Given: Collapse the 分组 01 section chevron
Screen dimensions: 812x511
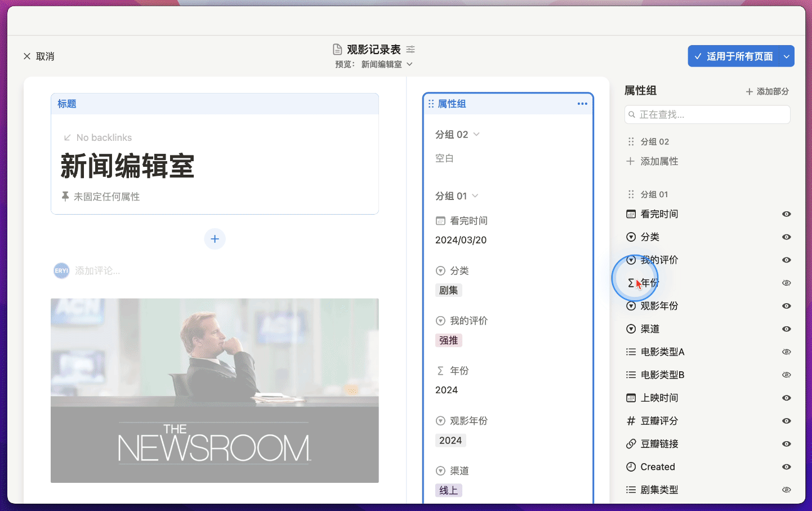Looking at the screenshot, I should (x=475, y=196).
